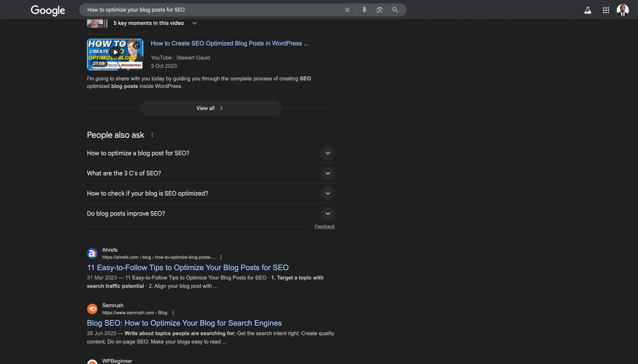The width and height of the screenshot is (638, 364).
Task: Start voice search with microphone icon
Action: click(x=364, y=10)
